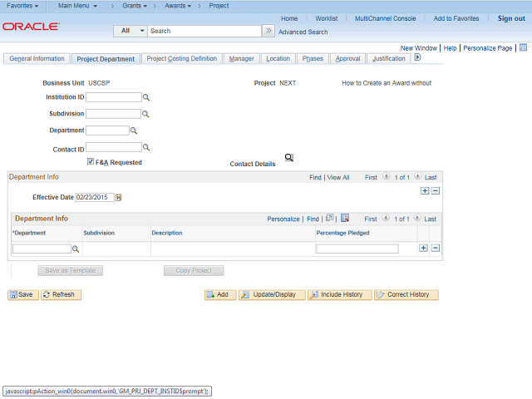This screenshot has width=532, height=399.
Task: Click the Effective Date field
Action: click(x=95, y=198)
